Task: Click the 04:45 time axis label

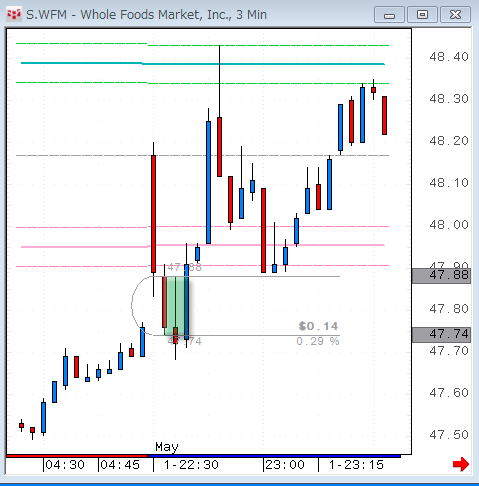Action: [120, 465]
